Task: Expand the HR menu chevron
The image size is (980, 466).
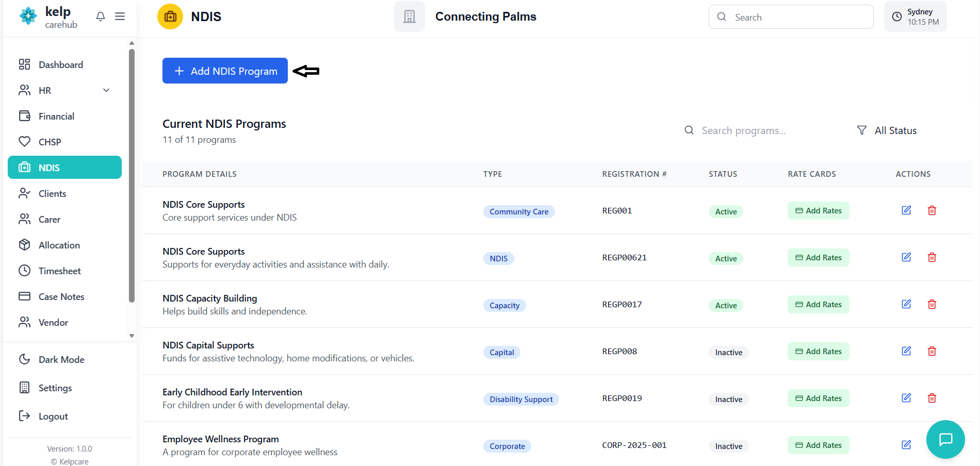Action: pos(106,90)
